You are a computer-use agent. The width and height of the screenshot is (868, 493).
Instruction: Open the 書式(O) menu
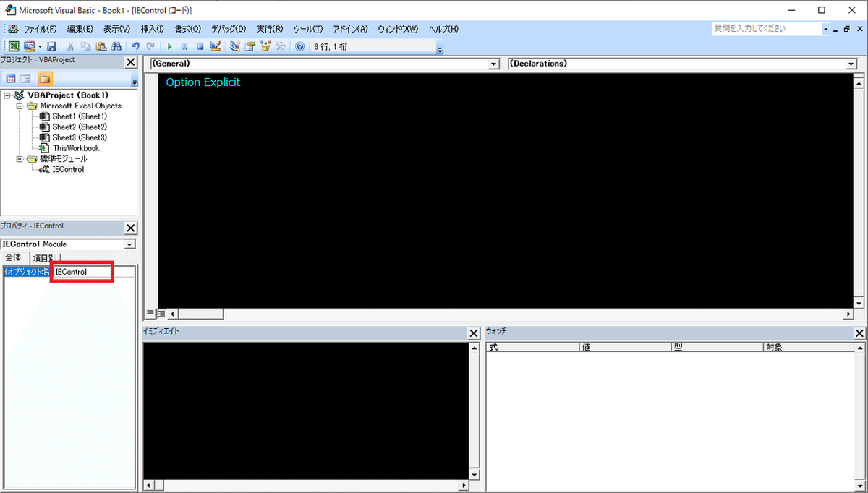tap(188, 29)
